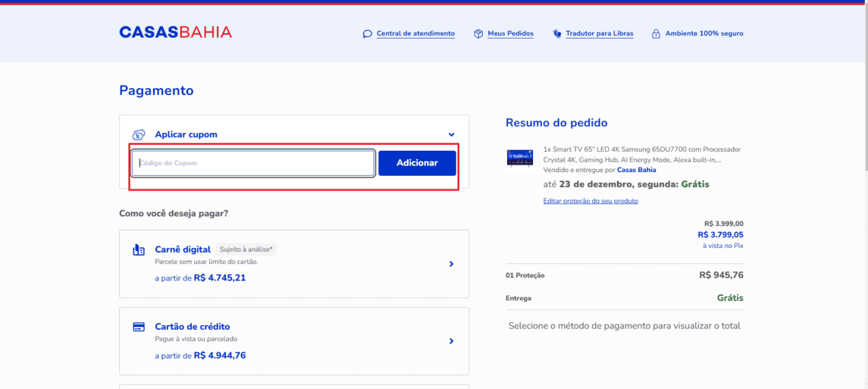Click the Carnê digital booklet icon
Image resolution: width=868 pixels, height=389 pixels.
[139, 250]
